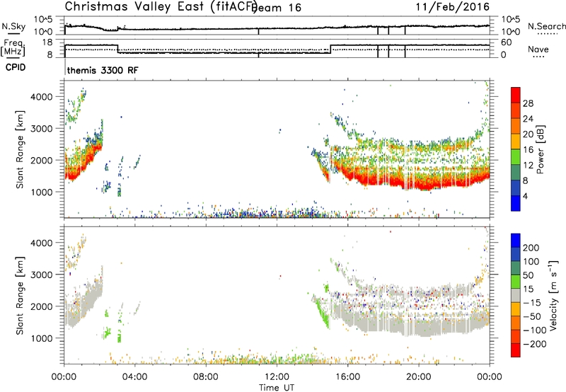Click the '20:00' time axis tick label
The image size is (566, 392).
(x=418, y=377)
